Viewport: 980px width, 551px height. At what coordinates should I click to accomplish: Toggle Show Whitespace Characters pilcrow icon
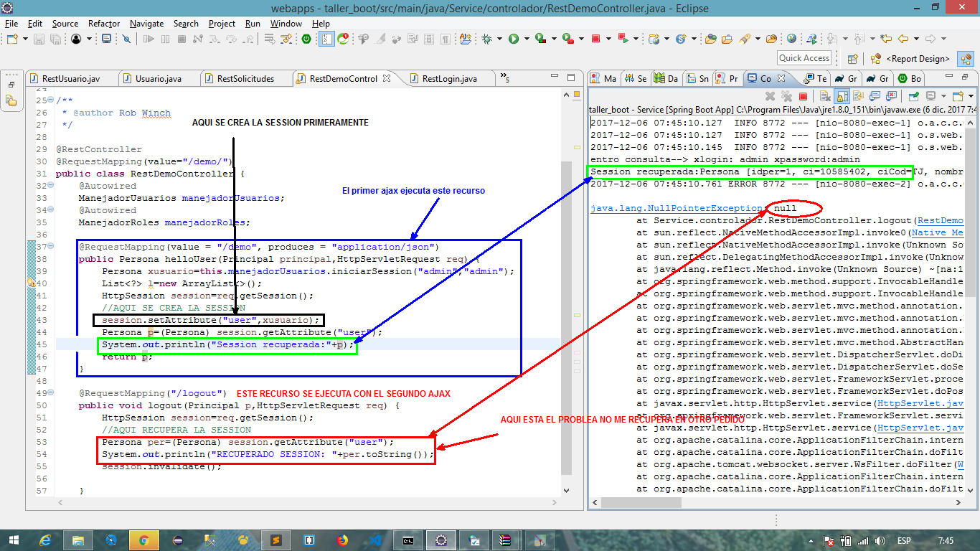[445, 39]
